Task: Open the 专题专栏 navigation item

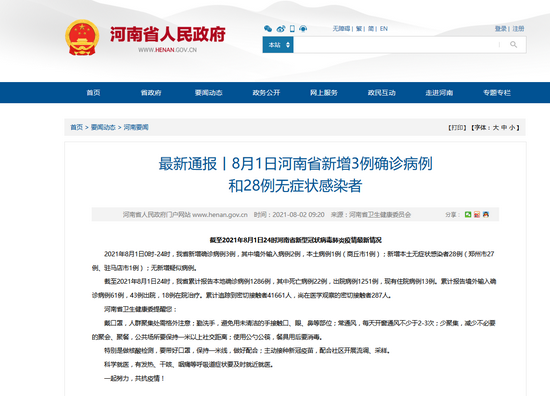Action: [x=497, y=93]
